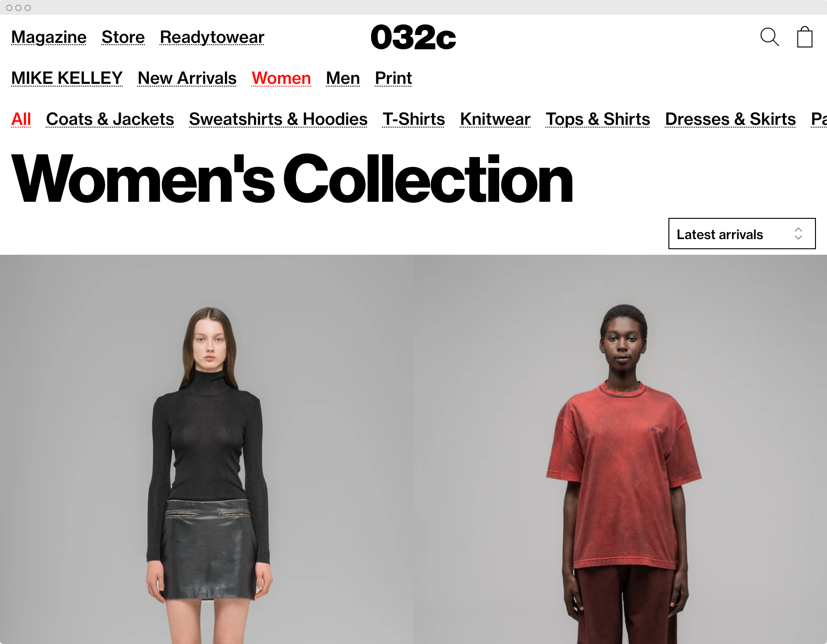View New Arrivals

(x=187, y=78)
